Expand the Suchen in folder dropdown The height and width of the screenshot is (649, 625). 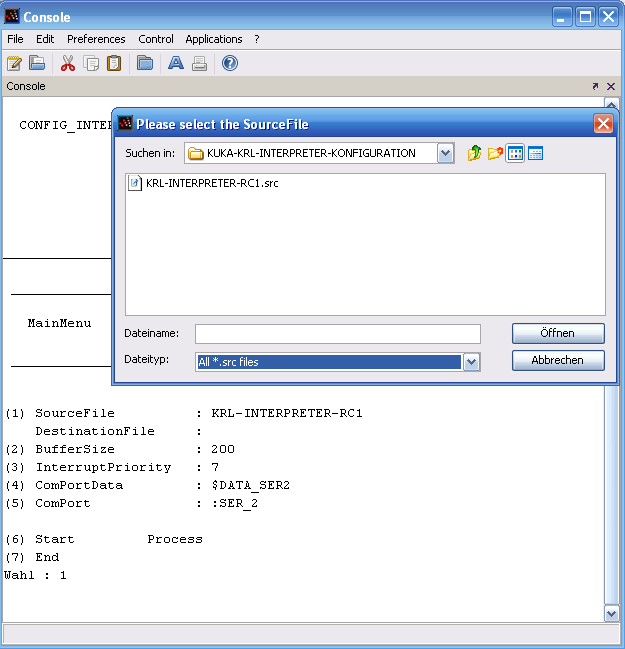coord(445,153)
